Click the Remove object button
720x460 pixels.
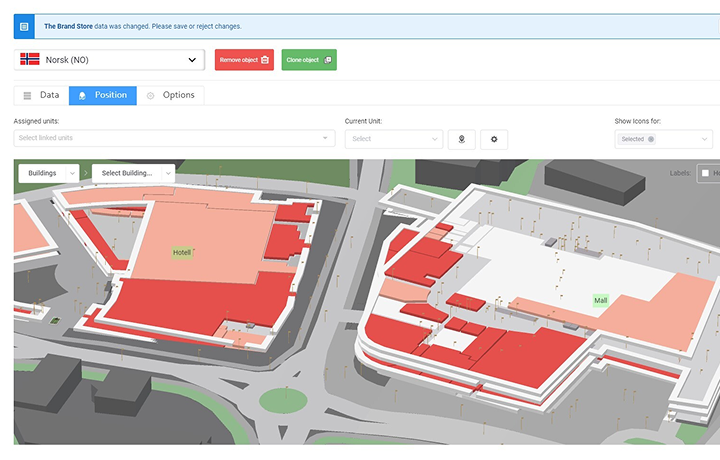pyautogui.click(x=244, y=60)
